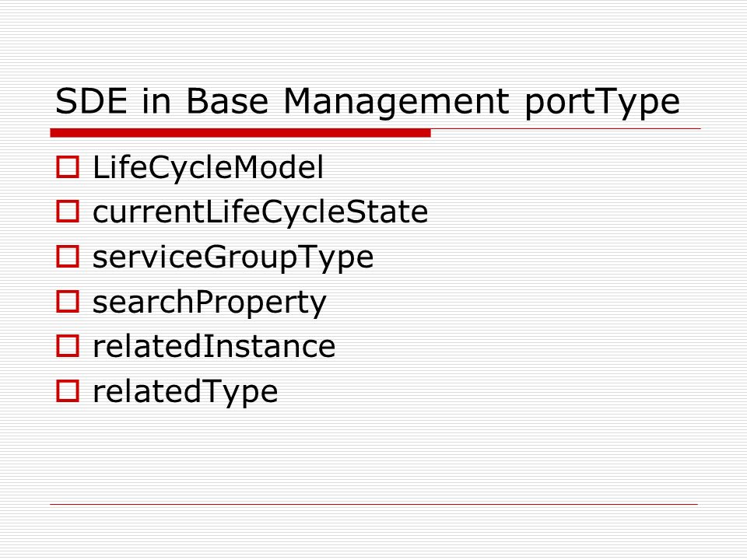The height and width of the screenshot is (560, 747).
Task: Click the square bullet beside LifeCycleModel
Action: coord(68,167)
